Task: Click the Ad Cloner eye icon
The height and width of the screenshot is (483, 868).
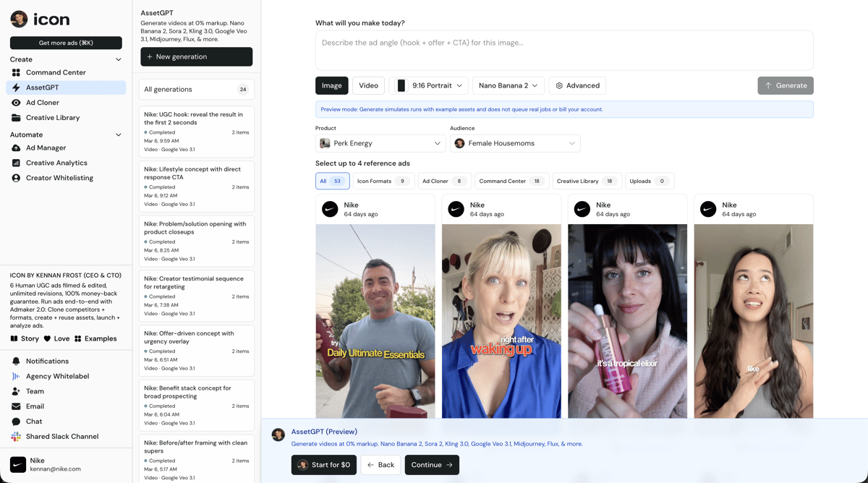Action: pos(16,103)
